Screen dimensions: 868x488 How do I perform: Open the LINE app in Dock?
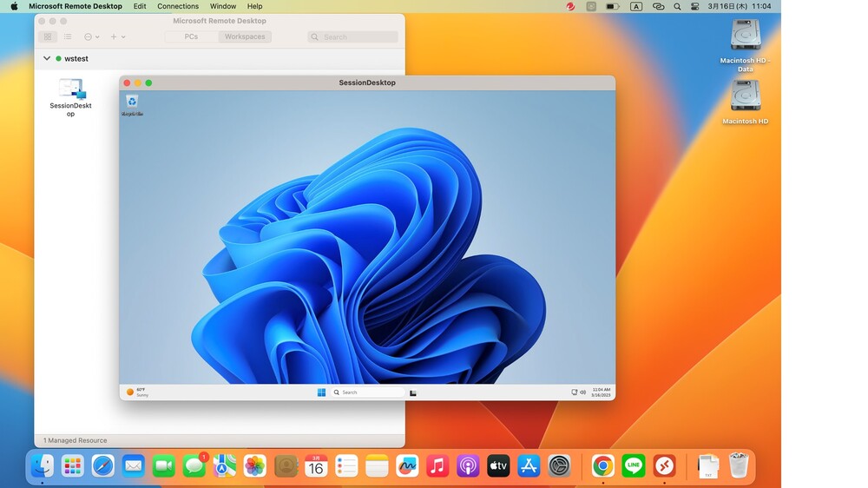click(634, 466)
